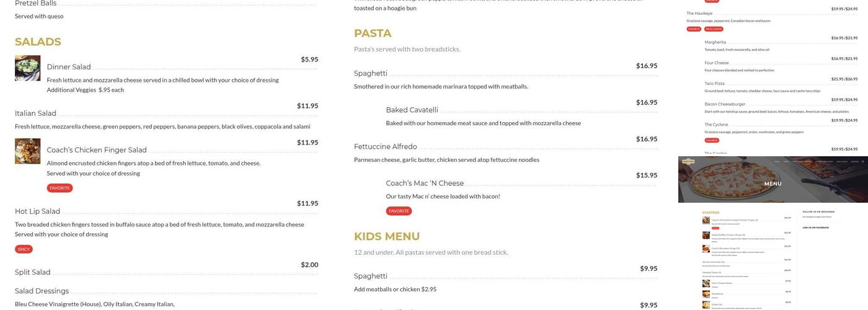868x310 pixels.
Task: Click the search magnifier icon in header
Action: [x=862, y=162]
